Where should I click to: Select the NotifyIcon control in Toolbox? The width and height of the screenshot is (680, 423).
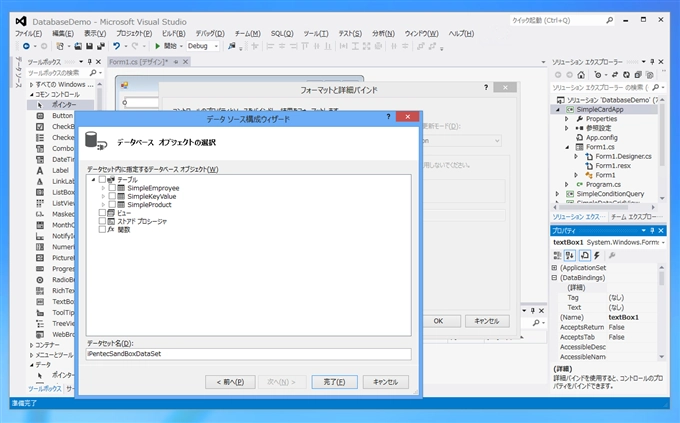[x=55, y=236]
